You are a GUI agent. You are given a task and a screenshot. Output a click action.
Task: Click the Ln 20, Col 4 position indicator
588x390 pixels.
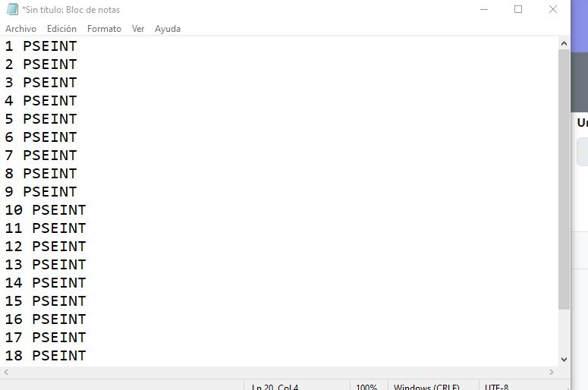click(275, 386)
